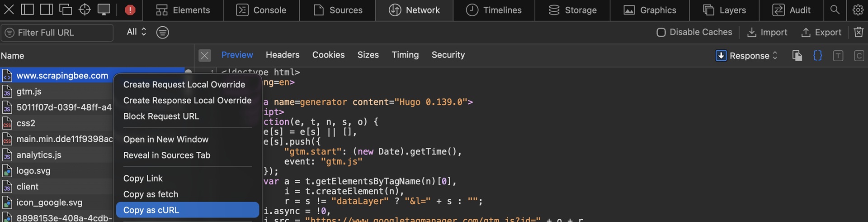Show errors red exclamation icon
The image size is (868, 222).
(130, 10)
